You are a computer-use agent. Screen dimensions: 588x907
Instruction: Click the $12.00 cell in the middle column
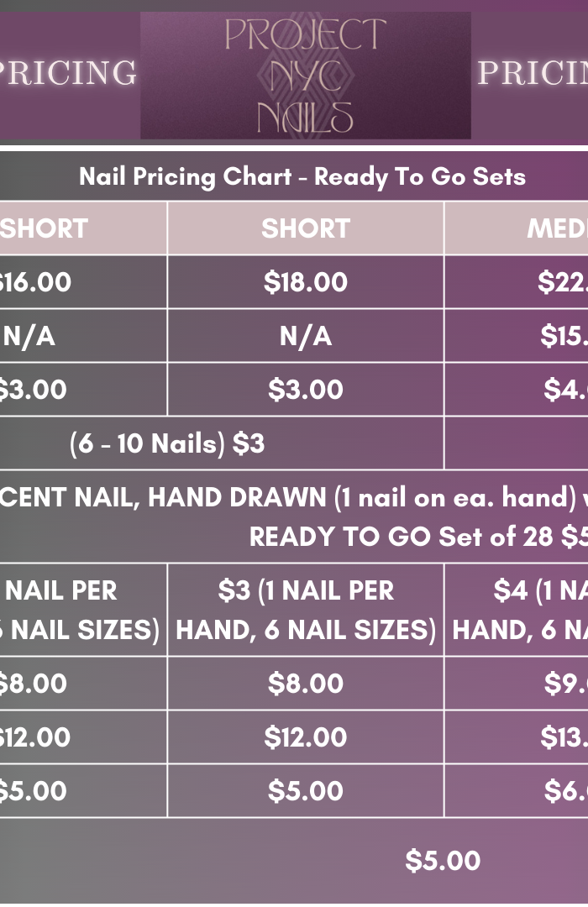[305, 737]
